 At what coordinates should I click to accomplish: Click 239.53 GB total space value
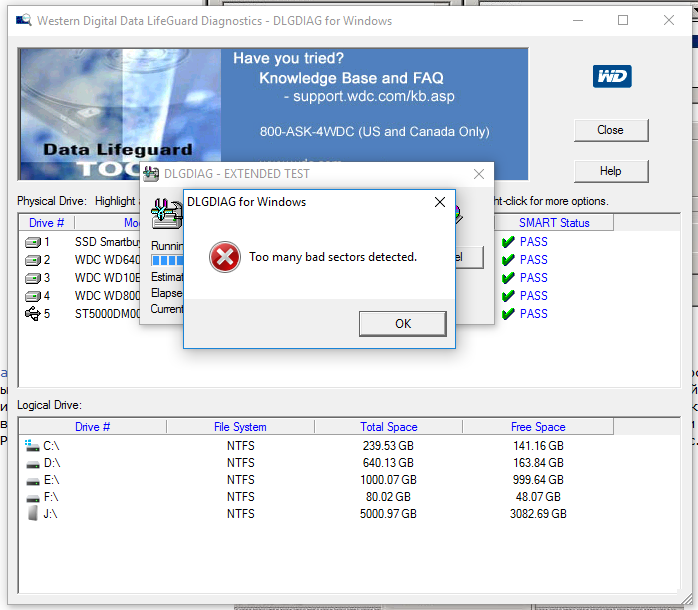388,446
